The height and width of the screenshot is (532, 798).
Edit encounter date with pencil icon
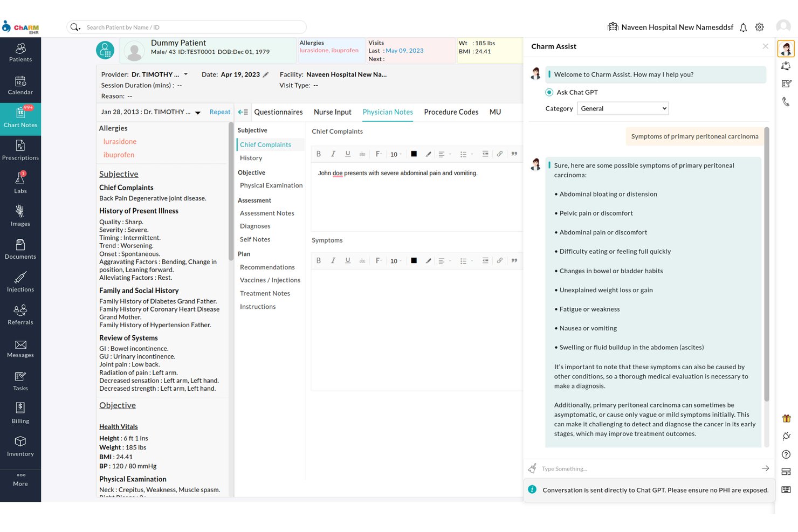click(x=266, y=75)
